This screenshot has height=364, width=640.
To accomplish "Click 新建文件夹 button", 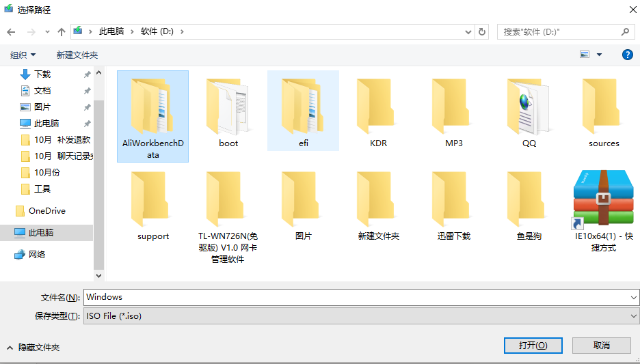I will 77,55.
